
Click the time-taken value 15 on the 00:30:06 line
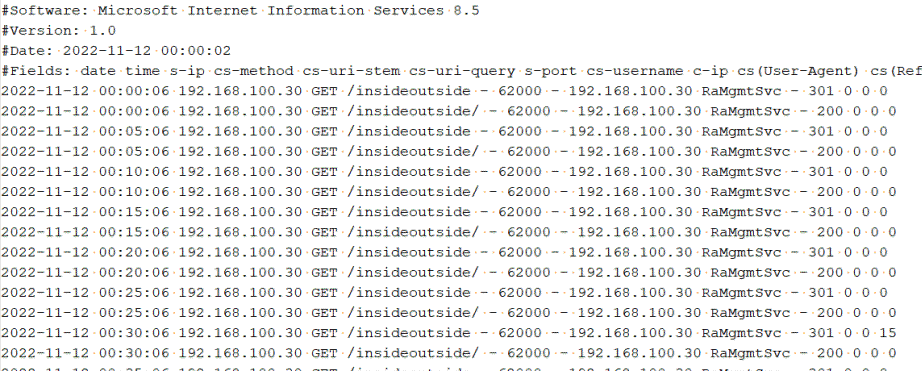tap(887, 333)
